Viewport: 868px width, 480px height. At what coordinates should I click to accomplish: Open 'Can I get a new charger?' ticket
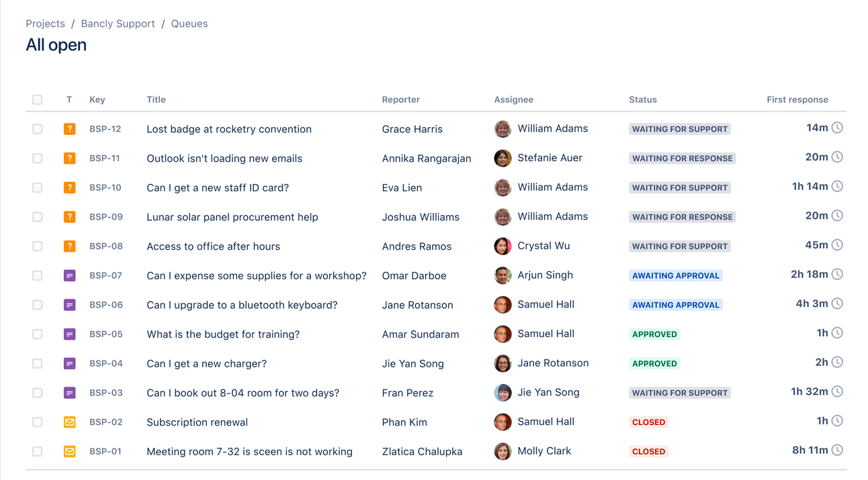(x=207, y=363)
